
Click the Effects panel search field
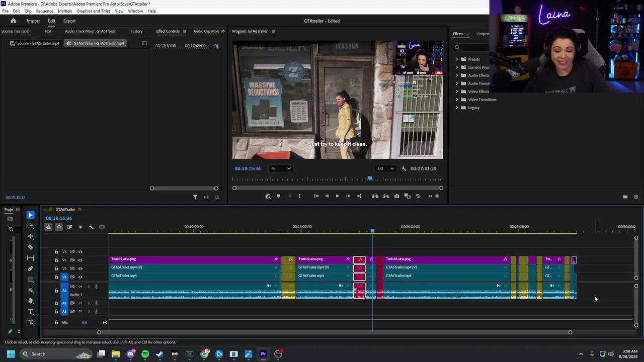tap(470, 48)
